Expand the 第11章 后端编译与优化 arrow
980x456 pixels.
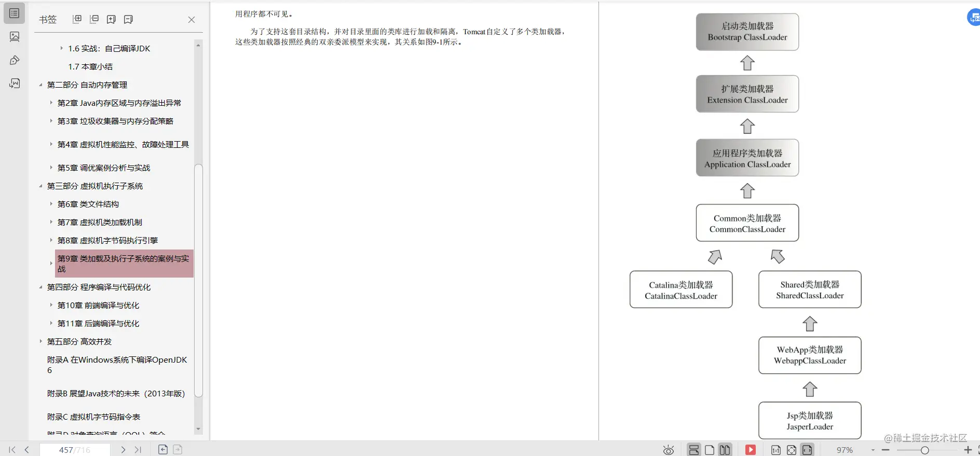point(51,323)
